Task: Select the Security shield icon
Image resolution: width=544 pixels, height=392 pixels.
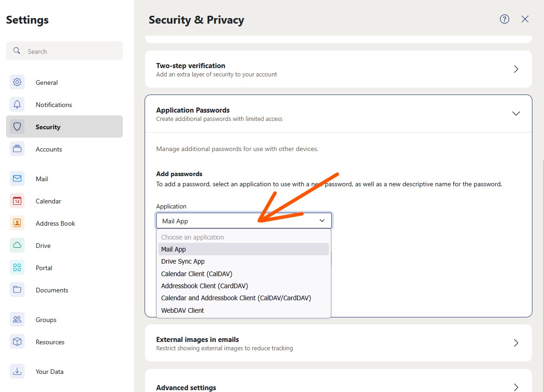Action: pyautogui.click(x=17, y=126)
